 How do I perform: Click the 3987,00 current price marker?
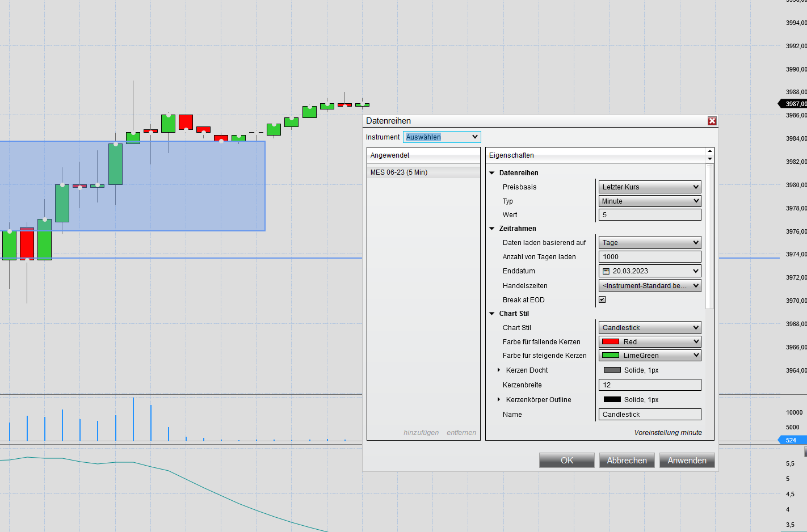792,104
